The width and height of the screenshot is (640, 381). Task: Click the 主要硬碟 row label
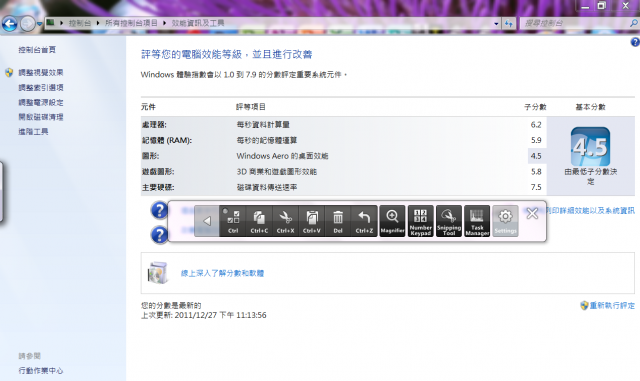pos(158,187)
